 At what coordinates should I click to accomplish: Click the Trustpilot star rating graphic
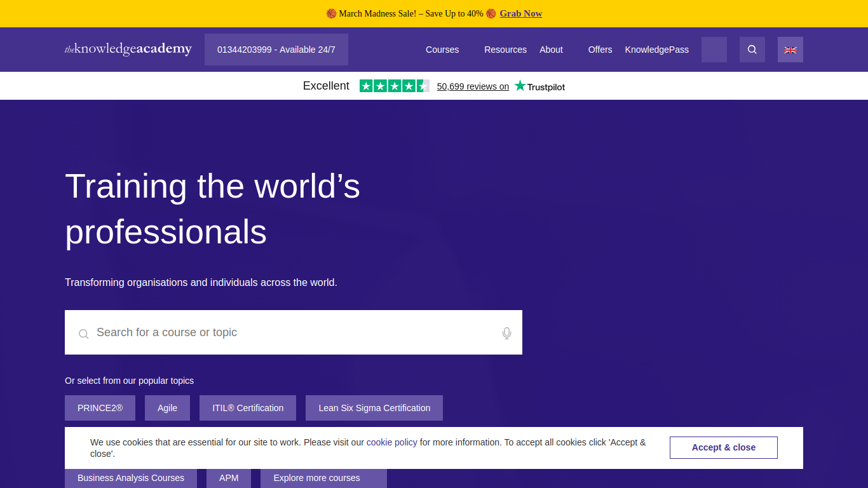pyautogui.click(x=395, y=86)
